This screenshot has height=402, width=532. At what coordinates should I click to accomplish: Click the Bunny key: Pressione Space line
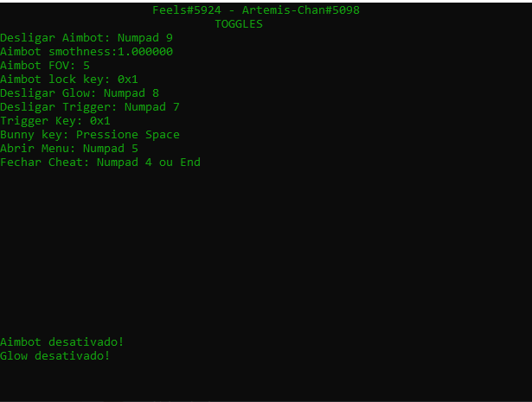point(90,135)
